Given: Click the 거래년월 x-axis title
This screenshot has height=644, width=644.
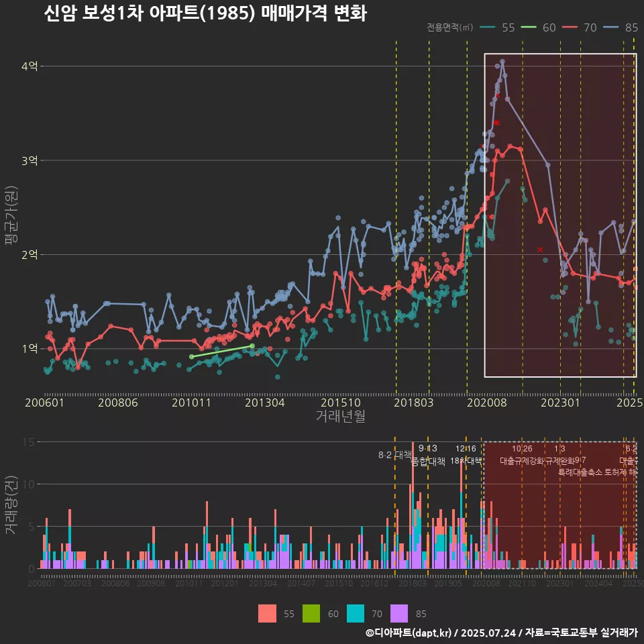Looking at the screenshot, I should tap(341, 416).
